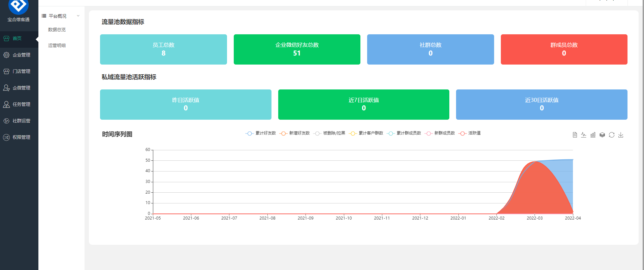Expand the 门店管理 sidebar section
Screen dimensions: 644x270
[21, 71]
